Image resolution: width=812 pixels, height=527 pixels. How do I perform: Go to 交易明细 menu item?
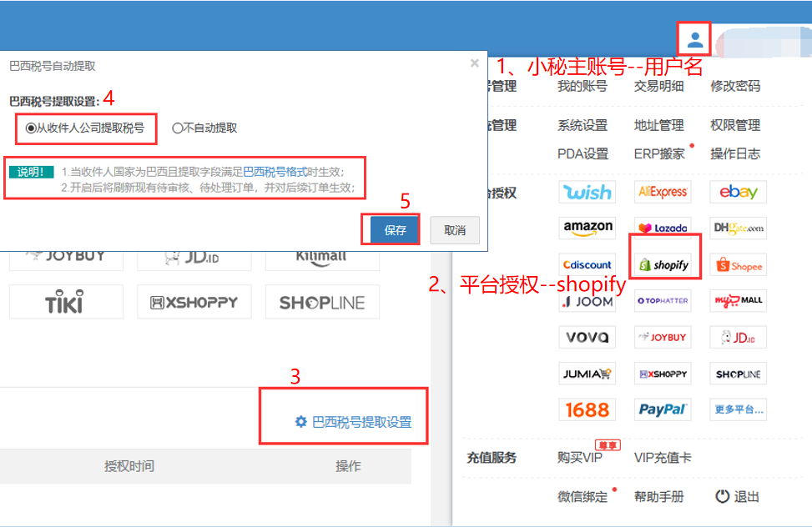pos(658,86)
